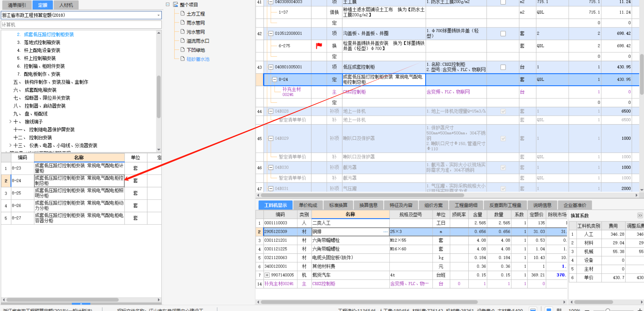Collapse item 010512008001 with minus box
This screenshot has height=311, width=644.
pyautogui.click(x=271, y=33)
